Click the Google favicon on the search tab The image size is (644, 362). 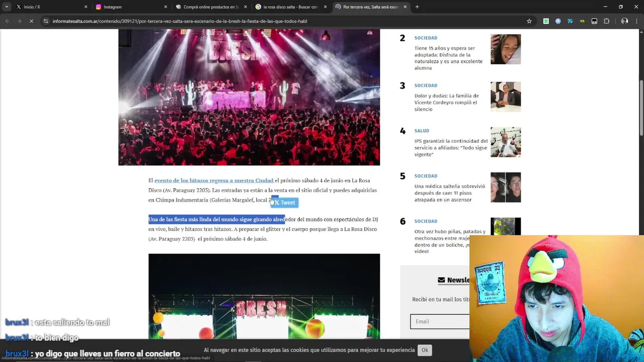coord(258,7)
